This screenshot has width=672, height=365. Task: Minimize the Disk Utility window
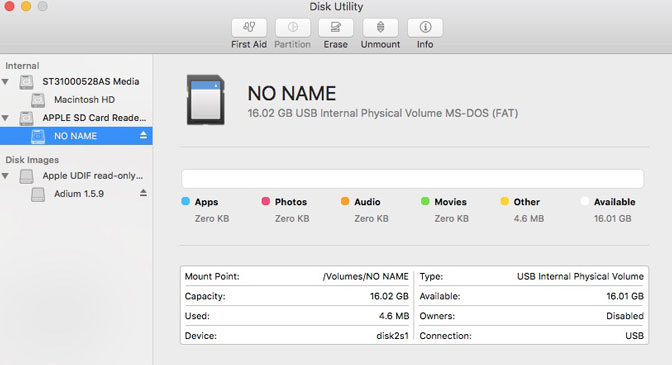26,6
